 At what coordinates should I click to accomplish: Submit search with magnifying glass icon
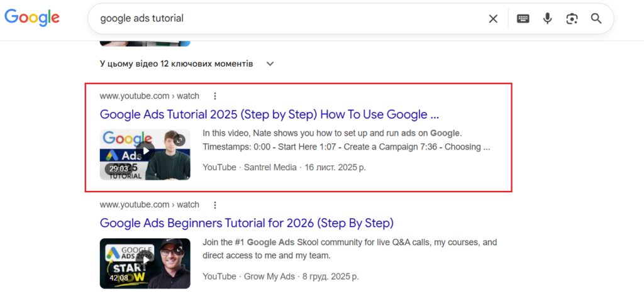pos(596,18)
